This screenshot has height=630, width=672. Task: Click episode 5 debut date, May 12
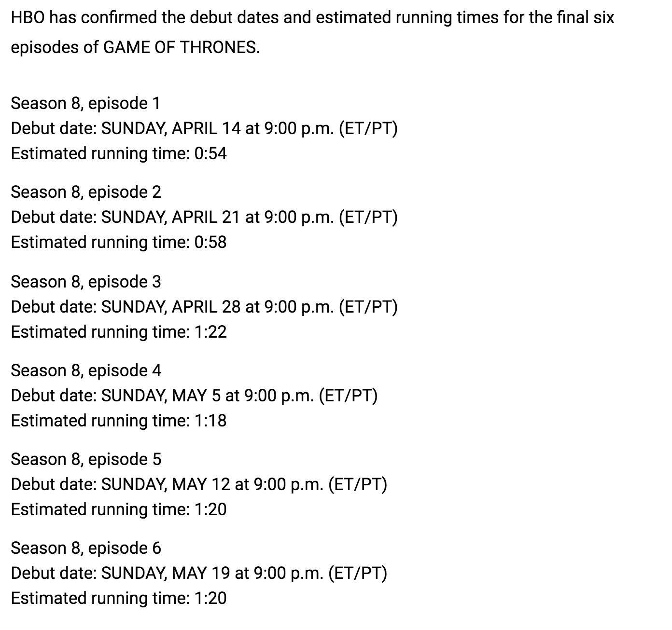click(199, 484)
